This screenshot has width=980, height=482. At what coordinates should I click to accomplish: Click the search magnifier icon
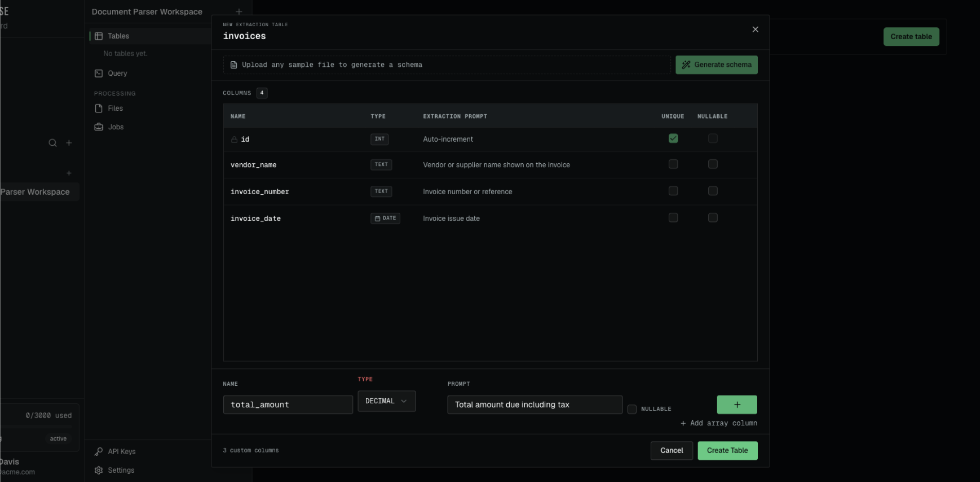point(52,143)
